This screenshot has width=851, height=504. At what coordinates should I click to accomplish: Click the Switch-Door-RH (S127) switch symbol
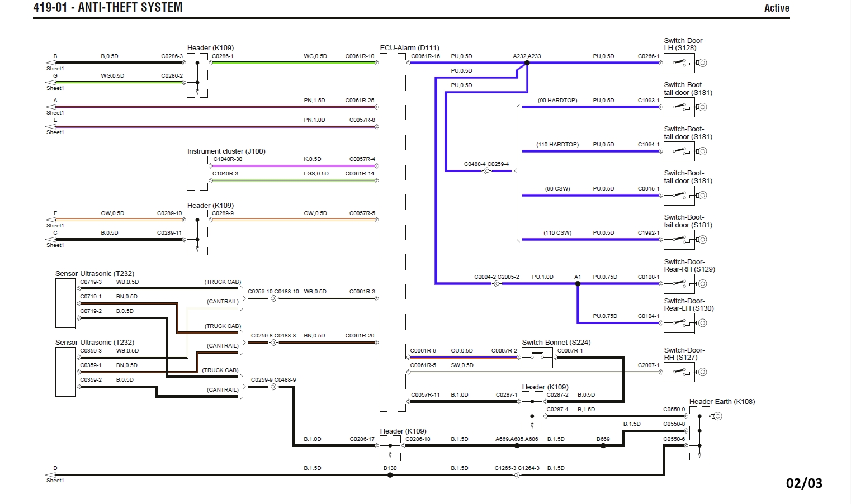[x=679, y=372]
